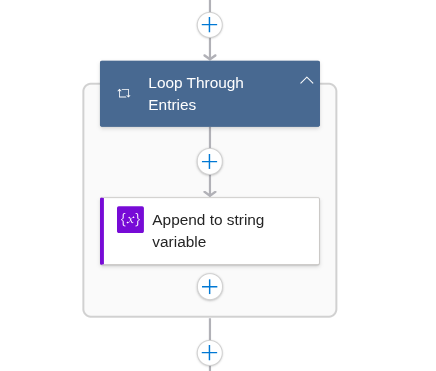This screenshot has height=371, width=436.
Task: Open the Append to string variable action
Action: pos(210,231)
